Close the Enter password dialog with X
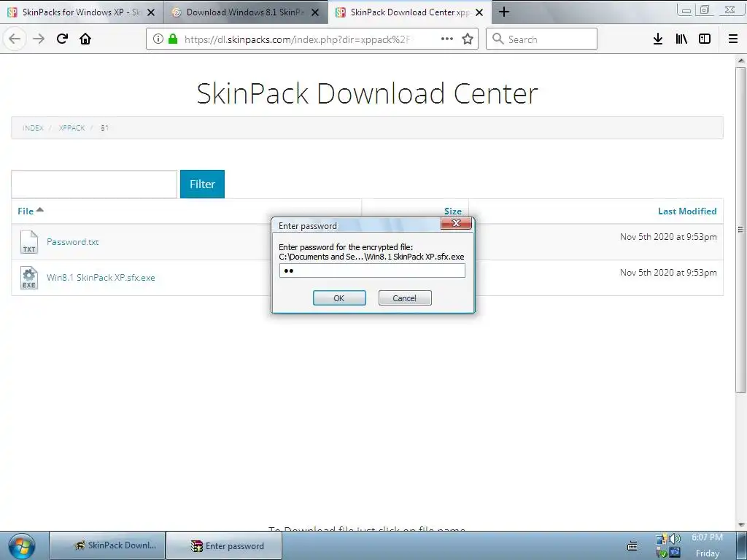 456,223
